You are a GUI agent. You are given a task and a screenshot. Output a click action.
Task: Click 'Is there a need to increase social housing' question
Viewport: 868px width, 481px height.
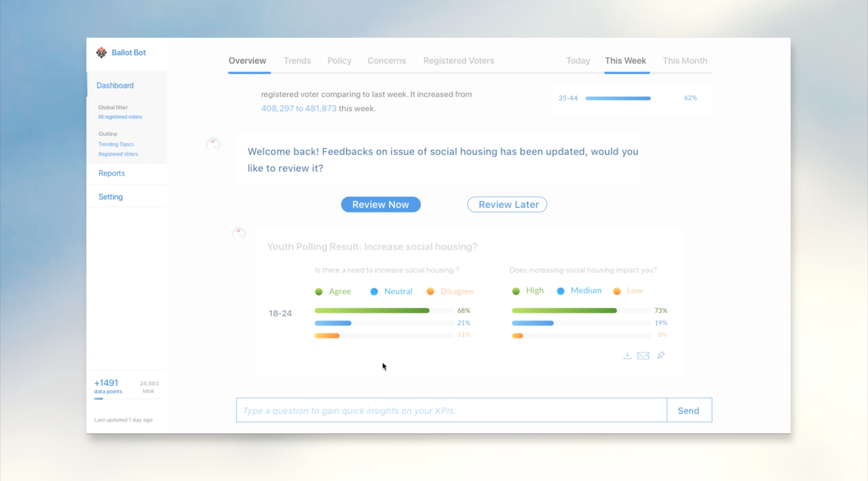pyautogui.click(x=387, y=270)
